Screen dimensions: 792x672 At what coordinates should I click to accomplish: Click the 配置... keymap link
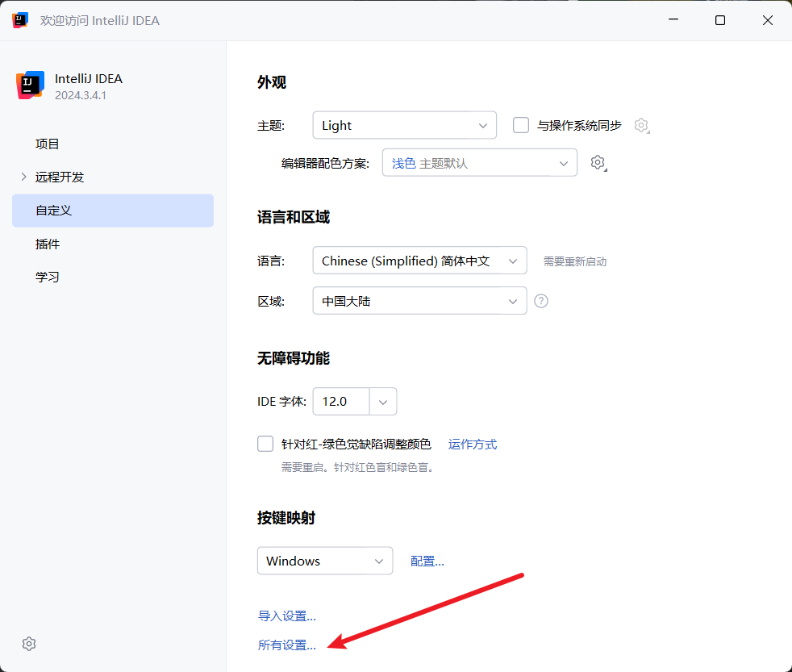click(427, 561)
